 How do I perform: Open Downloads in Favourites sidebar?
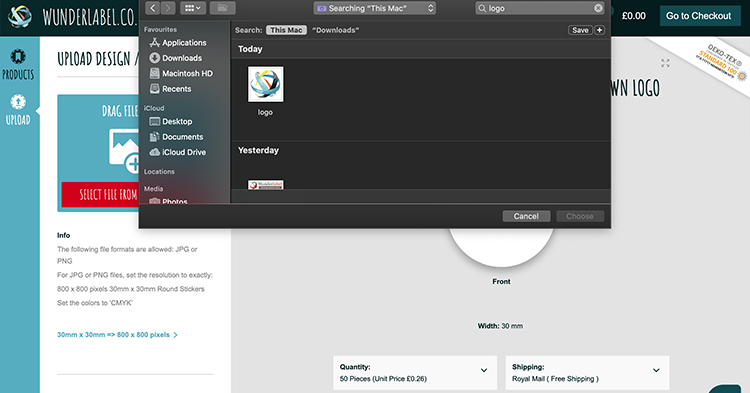[x=176, y=58]
